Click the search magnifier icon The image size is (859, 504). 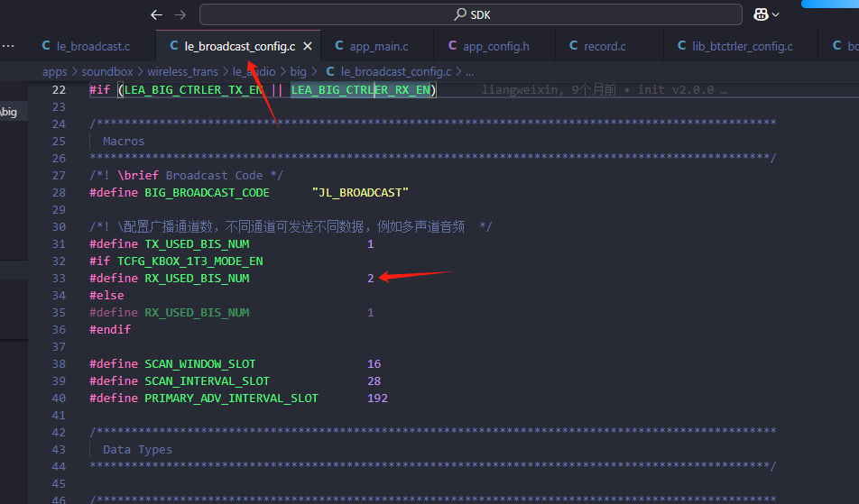(460, 14)
